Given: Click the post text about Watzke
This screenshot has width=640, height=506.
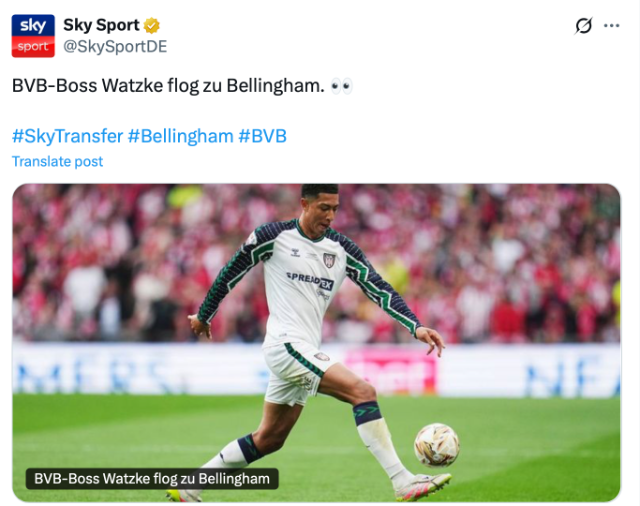Looking at the screenshot, I should click(168, 86).
